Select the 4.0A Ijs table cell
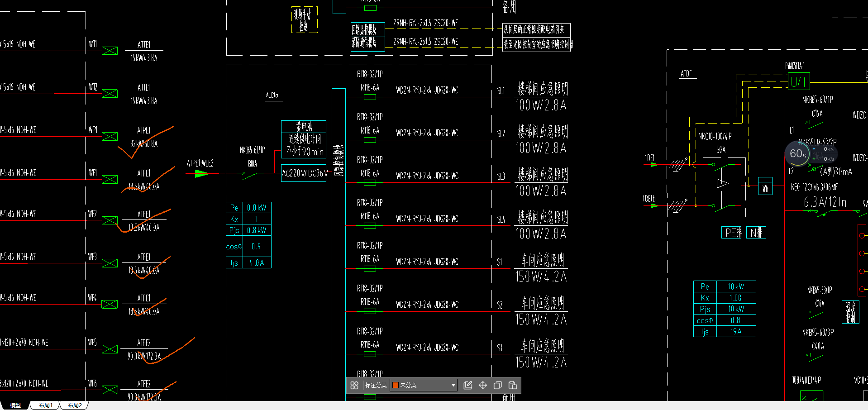The image size is (868, 410). point(257,263)
